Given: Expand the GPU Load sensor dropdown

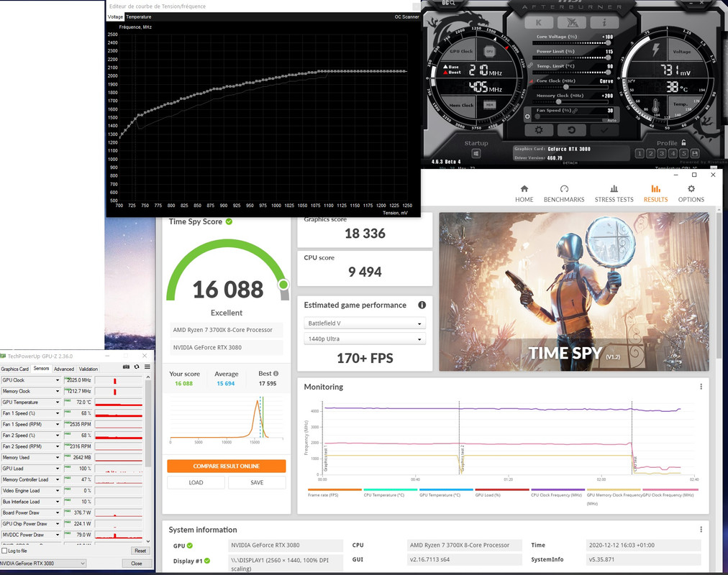Looking at the screenshot, I should pos(58,469).
